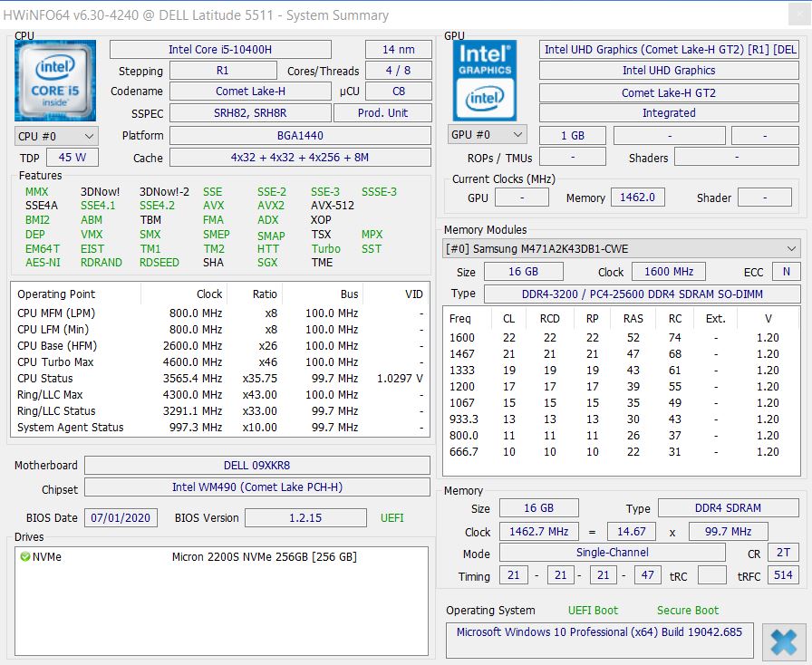Screen dimensions: 812x665
Task: Click the 1600 MHz module clock field
Action: [669, 272]
